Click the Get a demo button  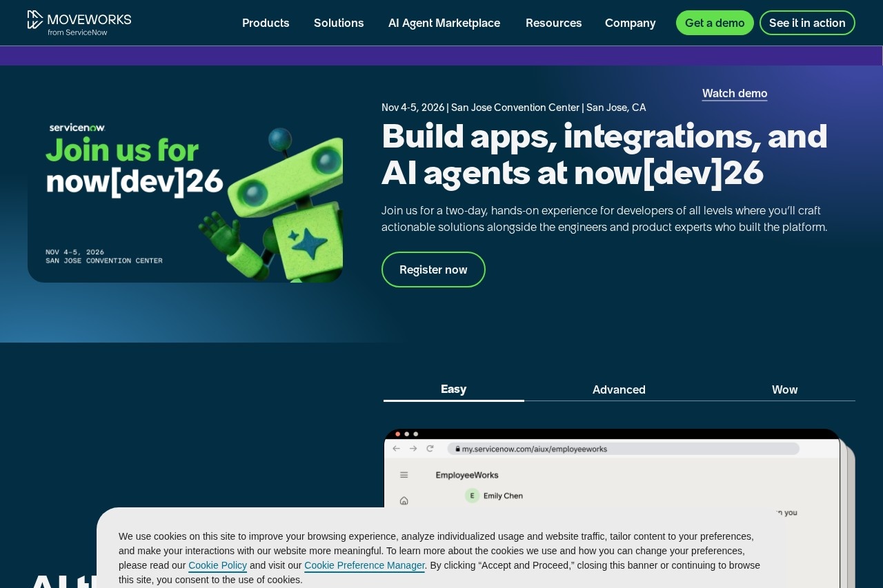[715, 23]
